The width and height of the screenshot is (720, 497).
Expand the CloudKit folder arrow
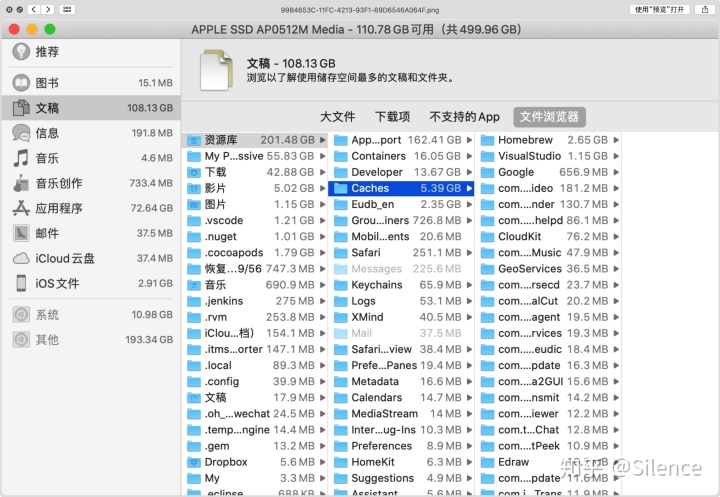[x=616, y=237]
